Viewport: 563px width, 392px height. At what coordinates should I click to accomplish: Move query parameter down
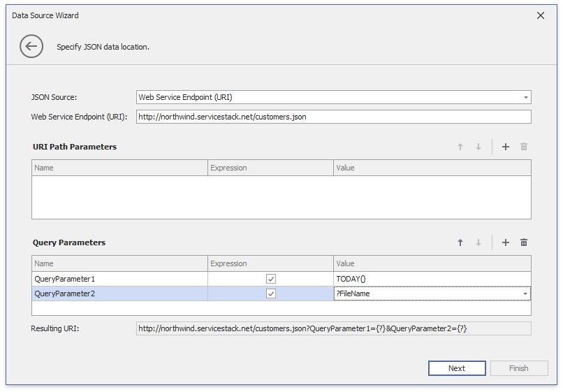[478, 242]
